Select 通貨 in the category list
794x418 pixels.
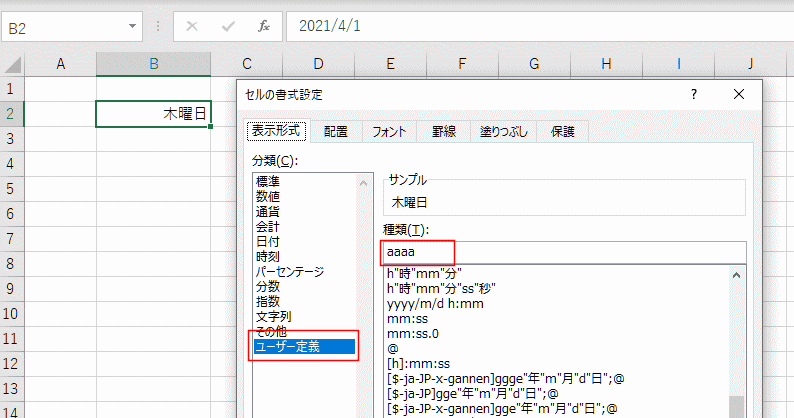pos(267,212)
